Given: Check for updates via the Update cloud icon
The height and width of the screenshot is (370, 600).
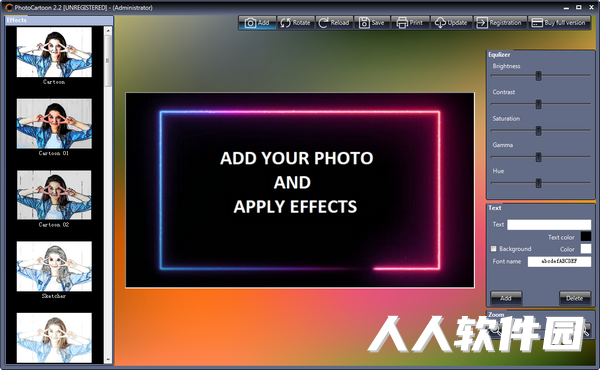Looking at the screenshot, I should pos(440,23).
